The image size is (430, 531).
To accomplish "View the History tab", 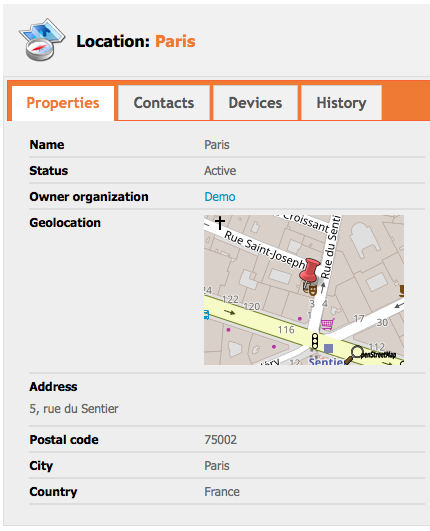I will pyautogui.click(x=341, y=103).
